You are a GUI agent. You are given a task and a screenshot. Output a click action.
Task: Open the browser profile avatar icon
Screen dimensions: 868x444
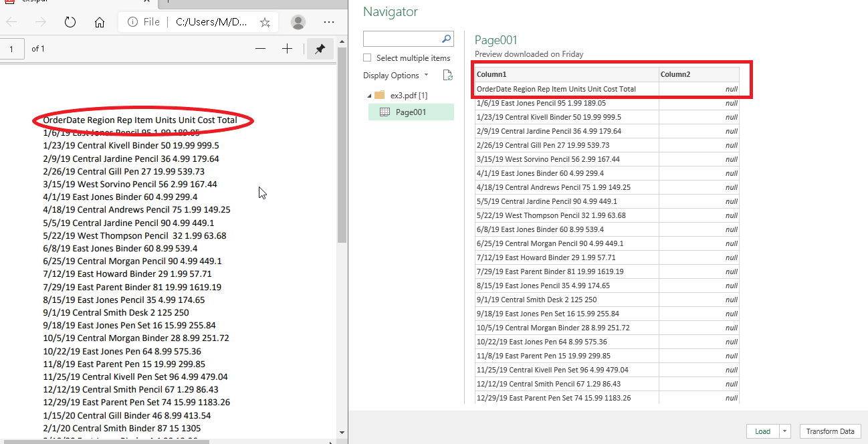[297, 22]
